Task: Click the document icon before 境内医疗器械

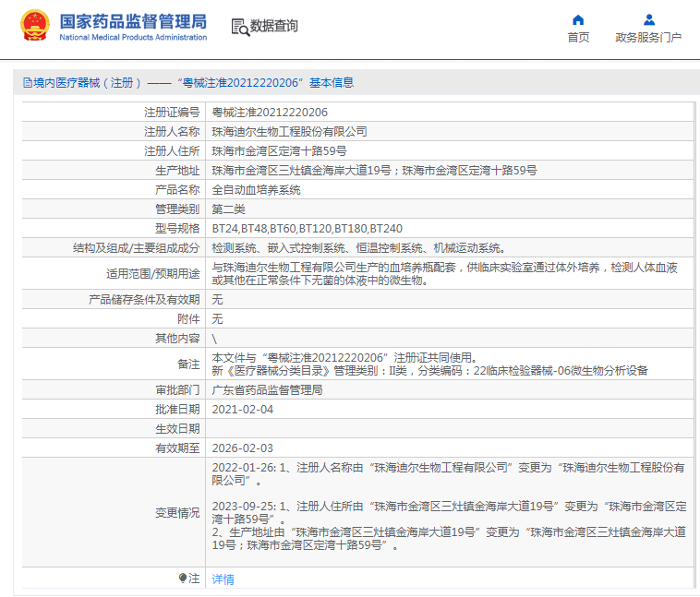Action: (x=27, y=83)
